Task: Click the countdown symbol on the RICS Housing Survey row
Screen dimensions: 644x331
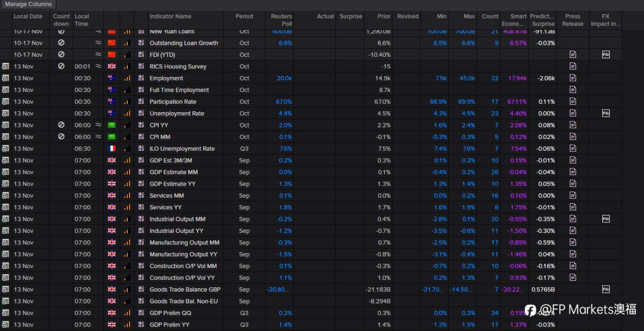Action: pyautogui.click(x=61, y=66)
